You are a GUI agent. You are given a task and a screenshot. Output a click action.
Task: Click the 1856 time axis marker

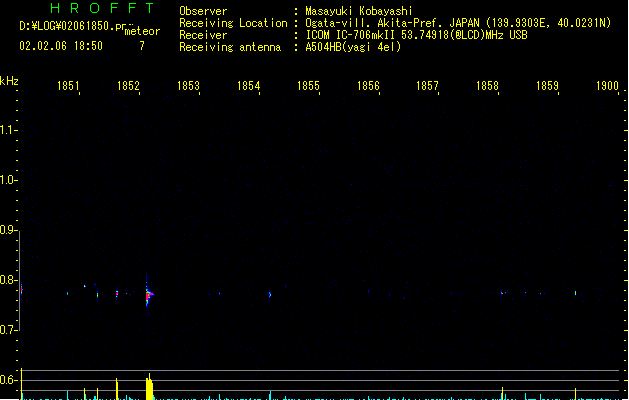[x=368, y=86]
